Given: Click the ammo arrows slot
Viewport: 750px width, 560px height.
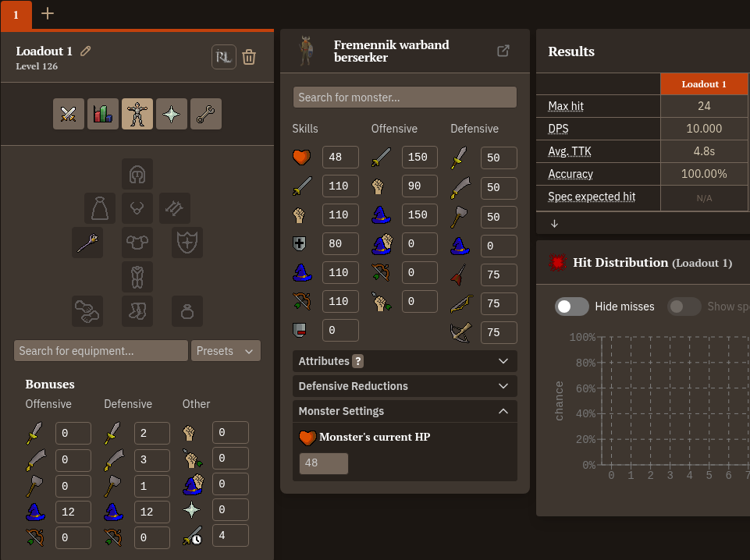Looking at the screenshot, I should 175,208.
